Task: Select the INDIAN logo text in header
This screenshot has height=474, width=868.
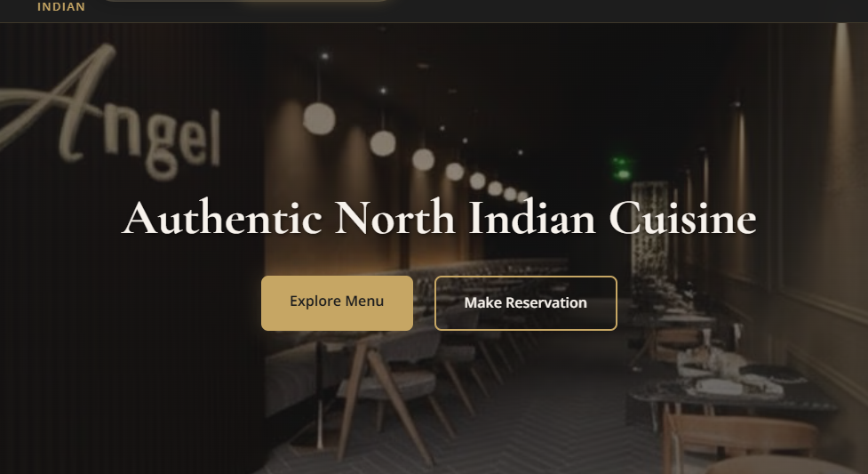Action: tap(61, 6)
